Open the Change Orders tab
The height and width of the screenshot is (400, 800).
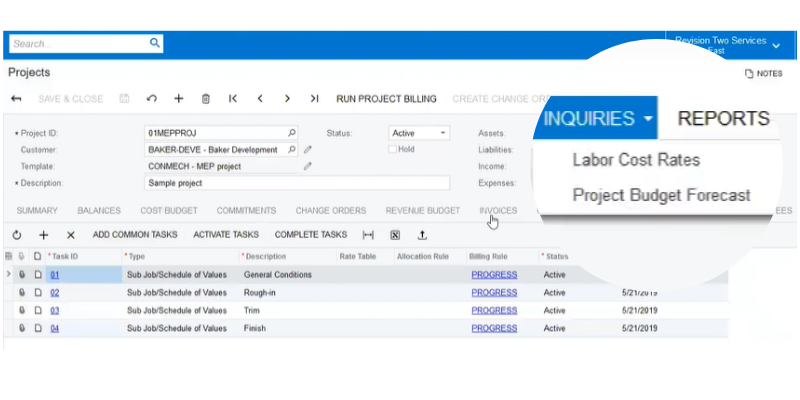331,211
